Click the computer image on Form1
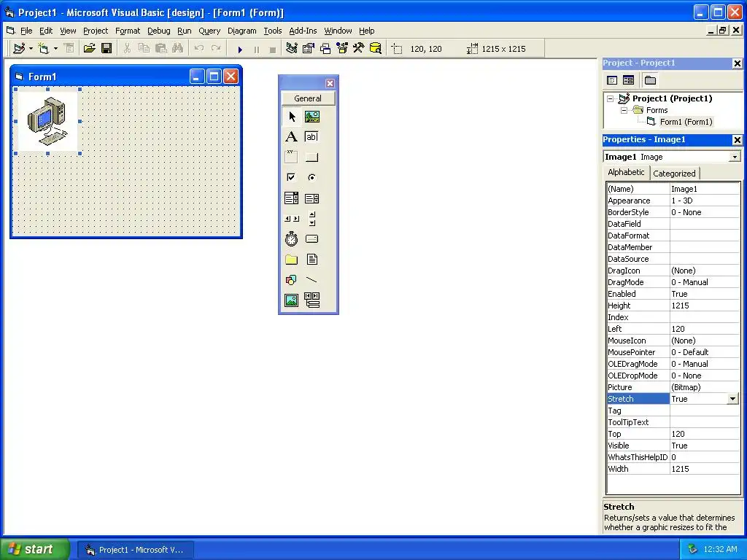747x560 pixels. click(x=47, y=122)
